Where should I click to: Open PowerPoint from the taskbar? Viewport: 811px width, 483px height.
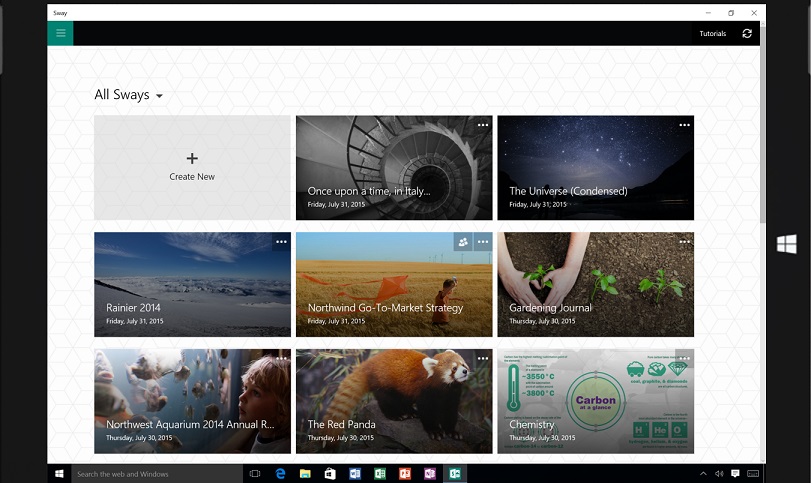click(x=404, y=474)
